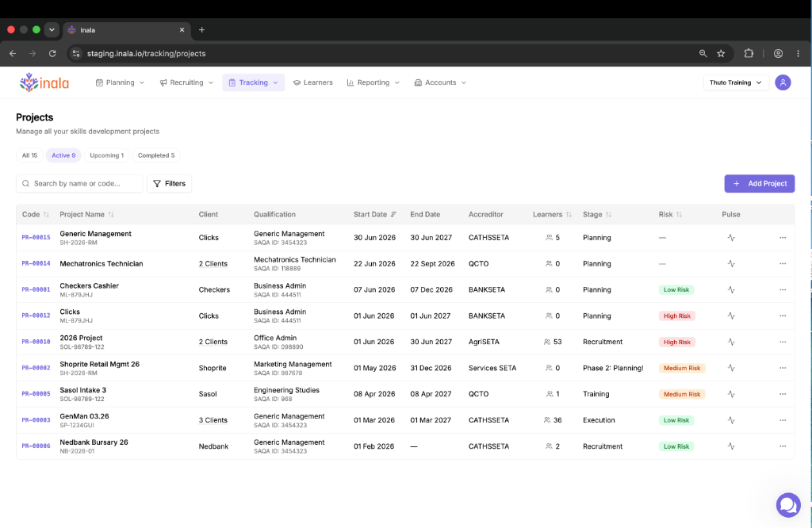Open the chat support bubble

[x=788, y=505]
